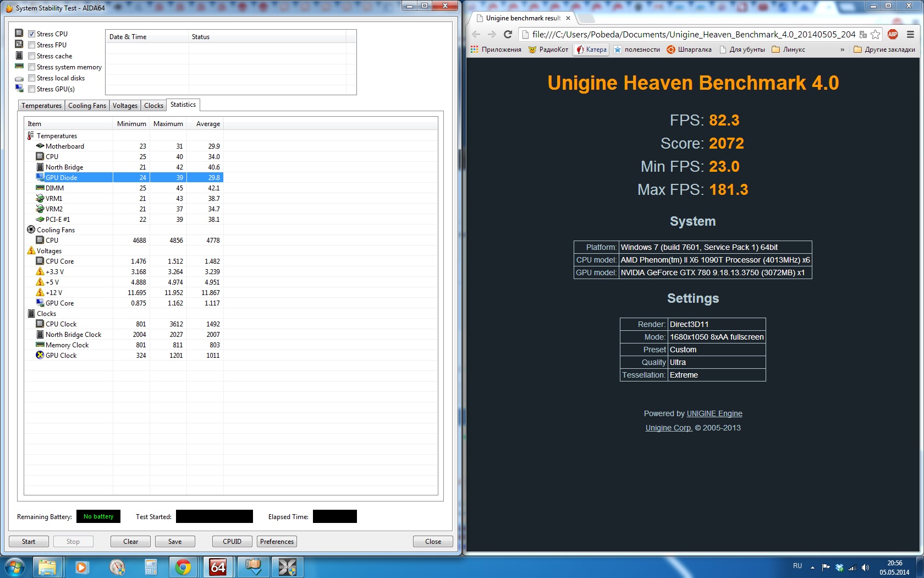Image resolution: width=924 pixels, height=578 pixels.
Task: Go back in the Chrome browser
Action: click(x=476, y=34)
